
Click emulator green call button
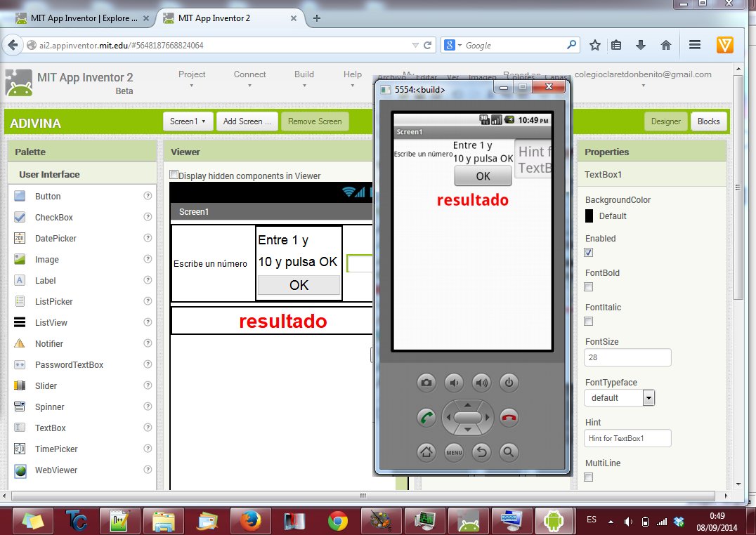[x=426, y=417]
